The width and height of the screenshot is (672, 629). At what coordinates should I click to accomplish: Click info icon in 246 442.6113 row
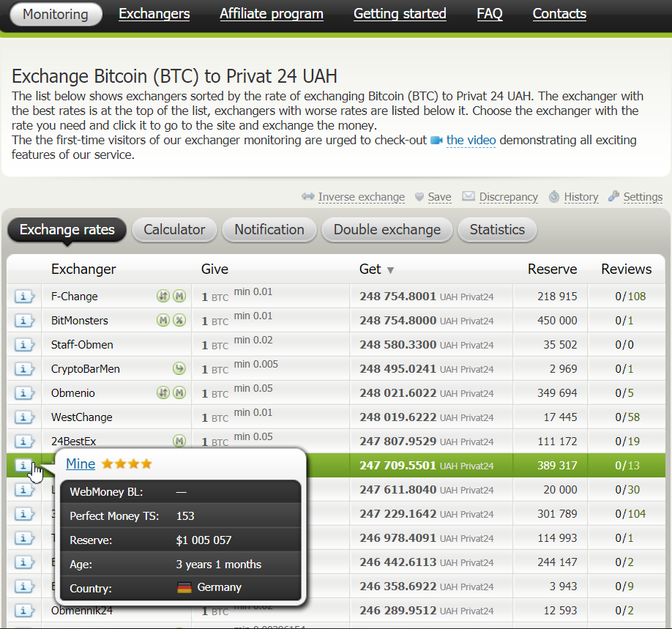click(23, 562)
